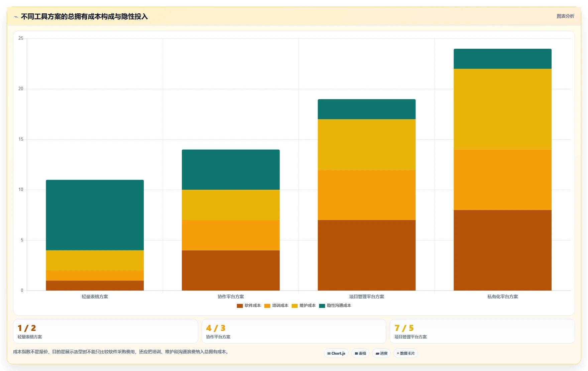Click the y-axis value 15
The height and width of the screenshot is (371, 588).
[21, 139]
